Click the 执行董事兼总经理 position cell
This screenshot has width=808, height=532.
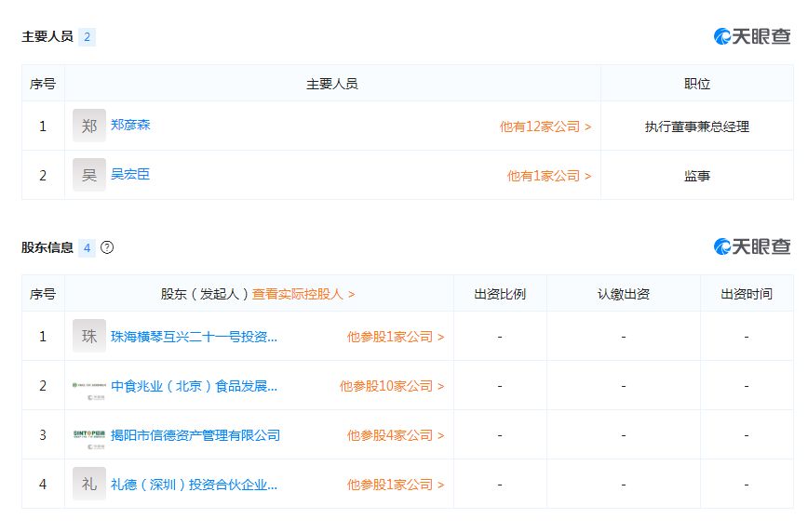[x=697, y=126]
